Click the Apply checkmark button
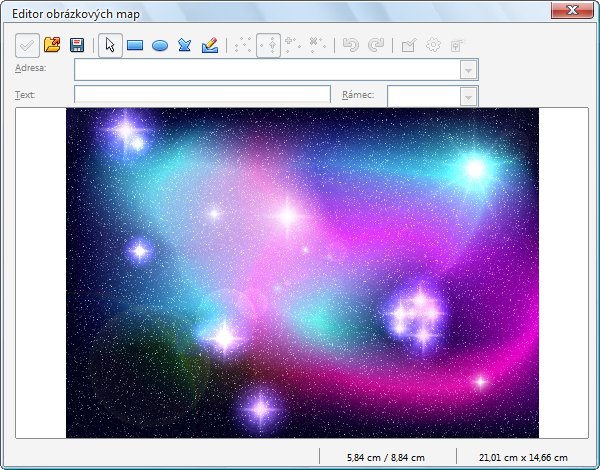600x470 pixels. (27, 46)
